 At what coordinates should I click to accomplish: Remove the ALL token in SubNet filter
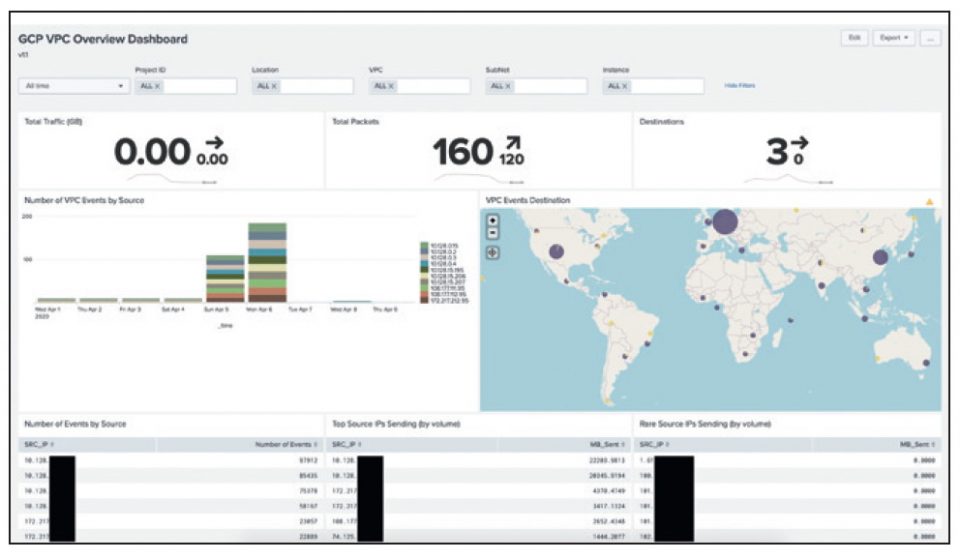(508, 86)
